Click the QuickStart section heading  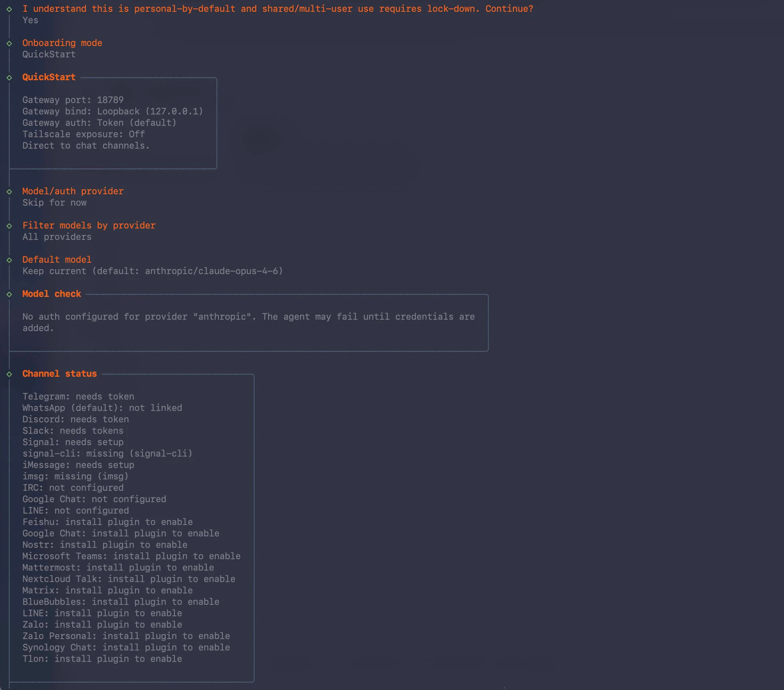[49, 77]
